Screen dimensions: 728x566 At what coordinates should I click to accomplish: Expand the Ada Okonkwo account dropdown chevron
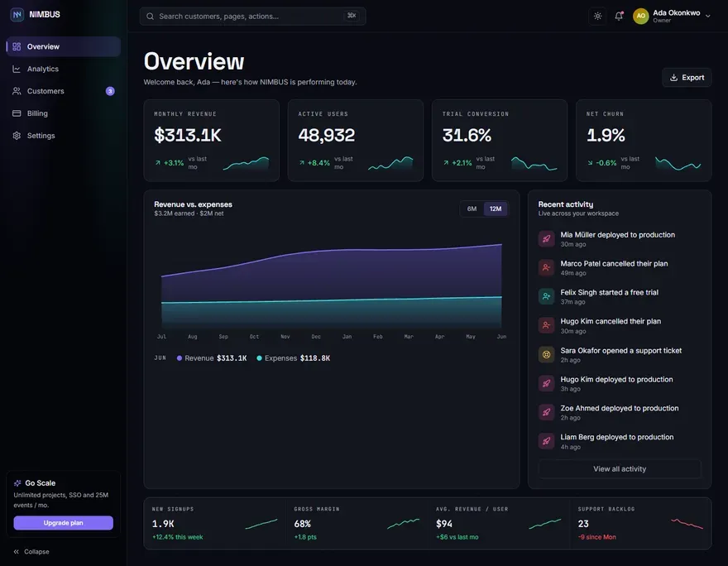(x=708, y=16)
